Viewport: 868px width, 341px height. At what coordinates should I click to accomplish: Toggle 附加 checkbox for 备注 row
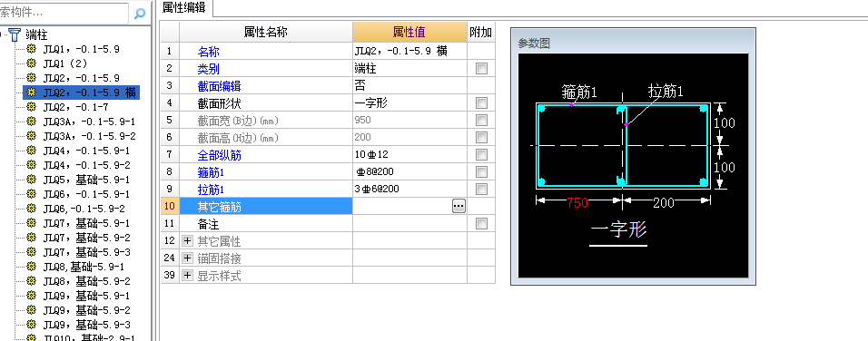click(481, 223)
